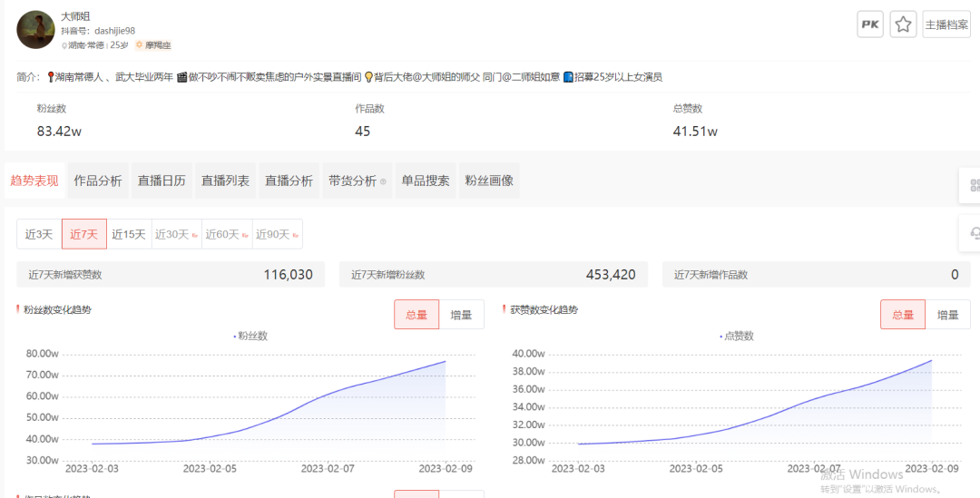Click the grid icon on the side panel
980x498 pixels.
coord(975,185)
